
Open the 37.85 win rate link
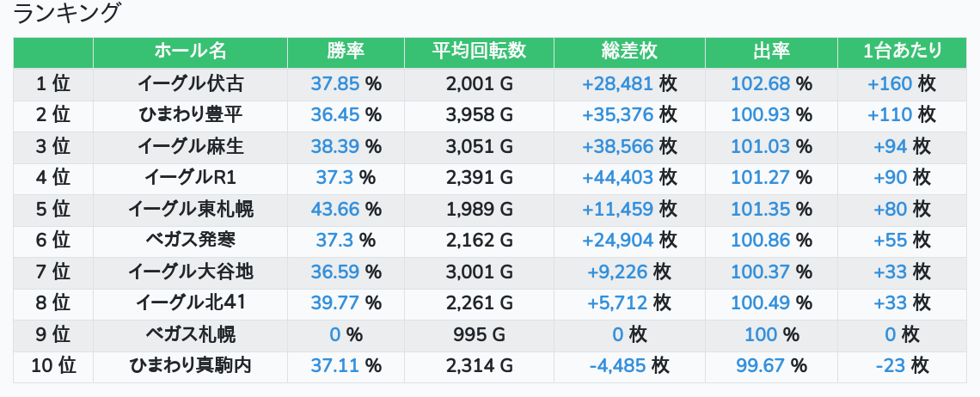(335, 83)
